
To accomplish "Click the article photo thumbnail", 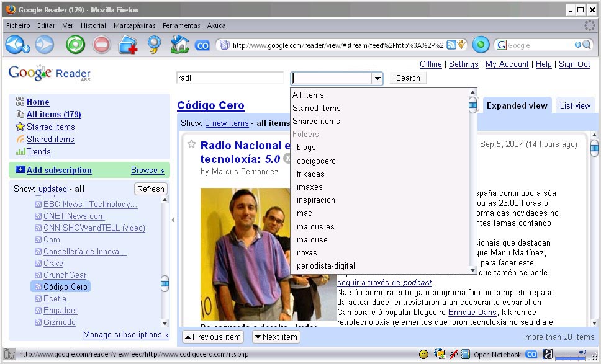I will pos(268,254).
